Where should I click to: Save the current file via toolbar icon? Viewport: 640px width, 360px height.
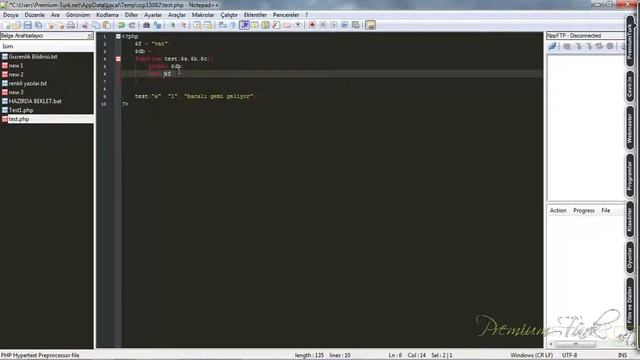pos(27,25)
